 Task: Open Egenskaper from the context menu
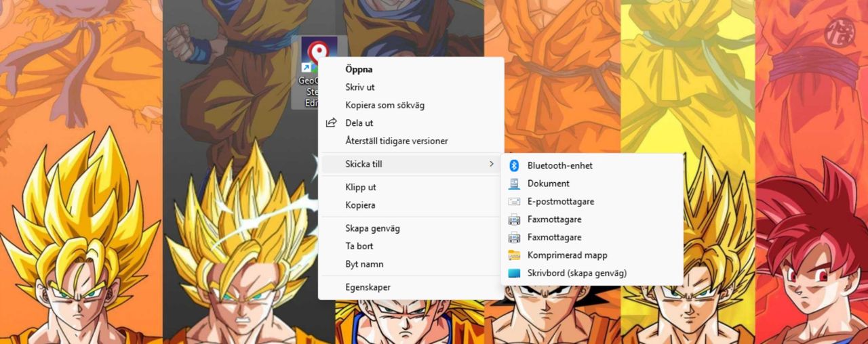(x=411, y=287)
